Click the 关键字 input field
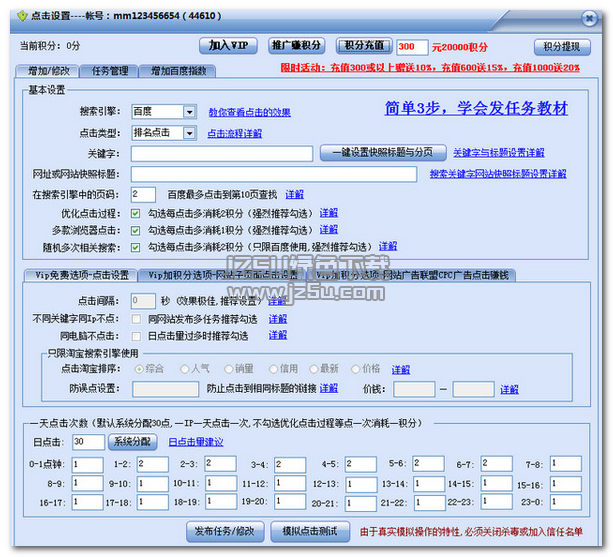 tap(222, 154)
